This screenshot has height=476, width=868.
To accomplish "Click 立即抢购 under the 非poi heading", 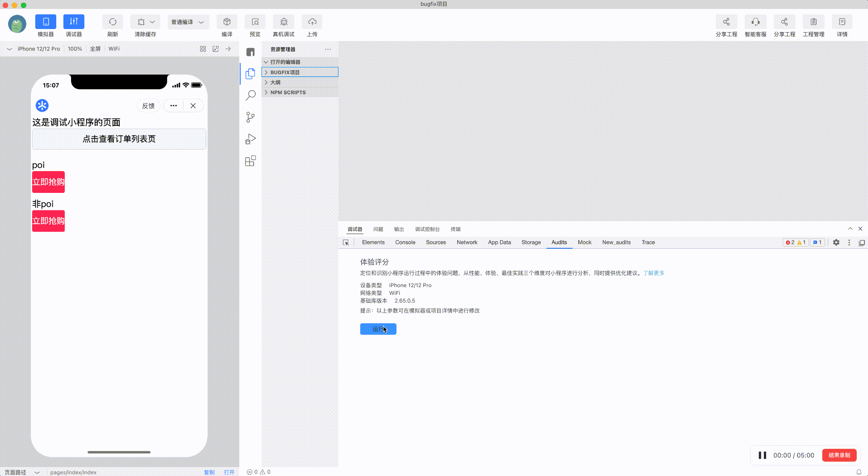I will (x=48, y=221).
